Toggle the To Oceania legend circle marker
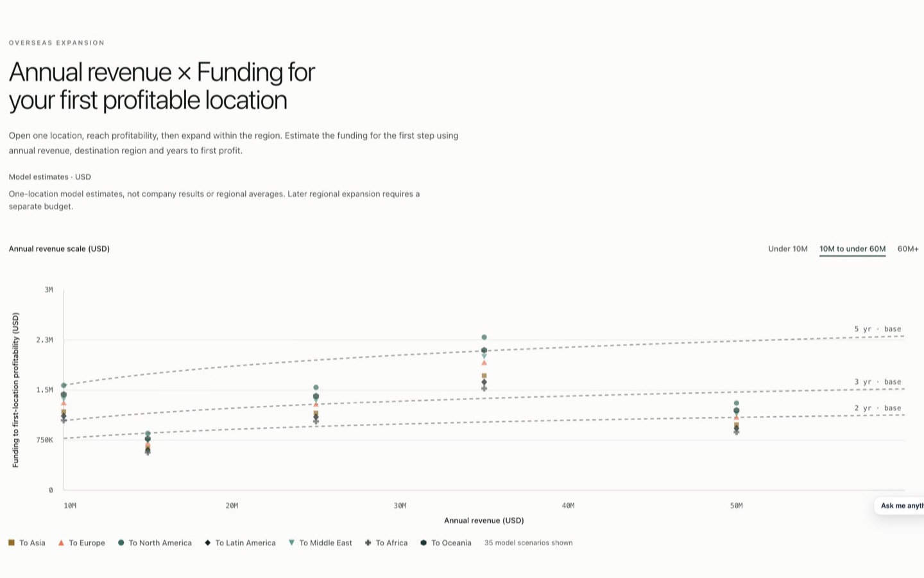The width and height of the screenshot is (924, 578). (x=424, y=543)
